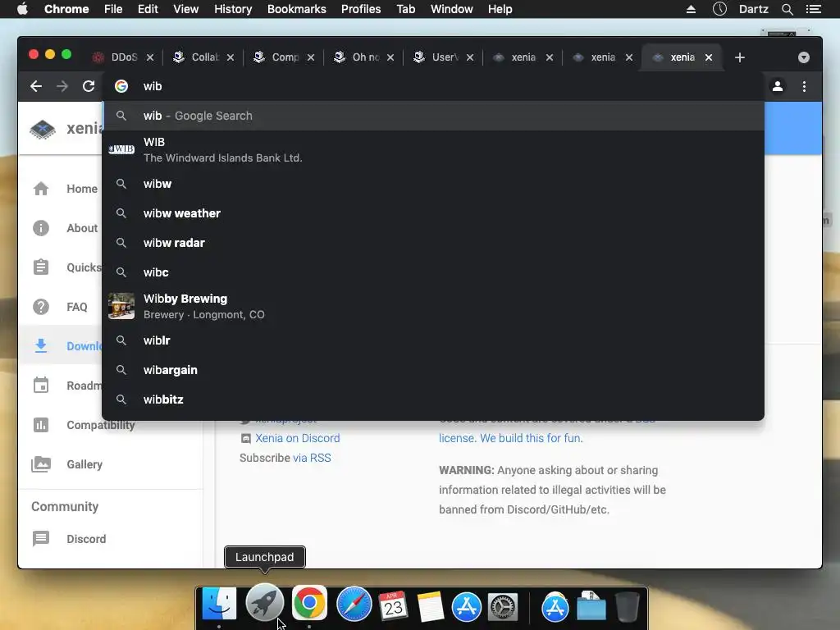Click the About info icon
This screenshot has width=840, height=630.
pos(41,228)
